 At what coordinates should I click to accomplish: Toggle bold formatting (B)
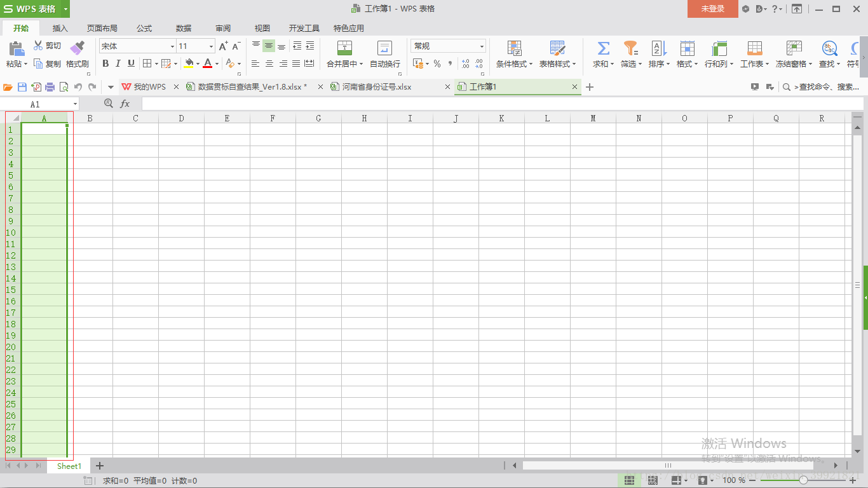[105, 64]
